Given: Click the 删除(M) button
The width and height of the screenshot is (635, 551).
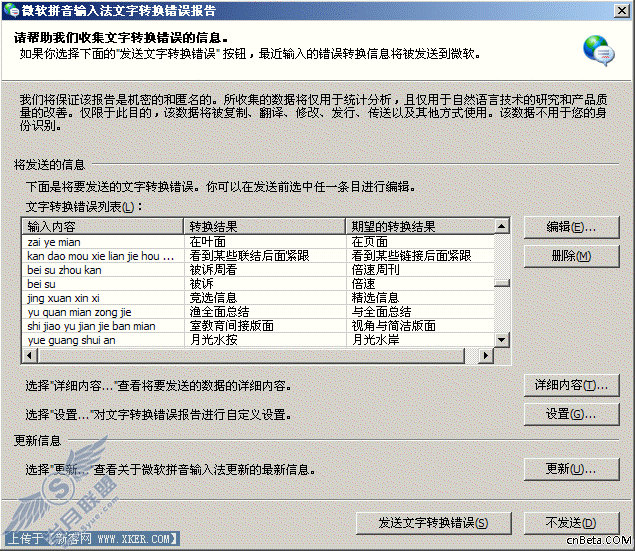Looking at the screenshot, I should tap(571, 256).
